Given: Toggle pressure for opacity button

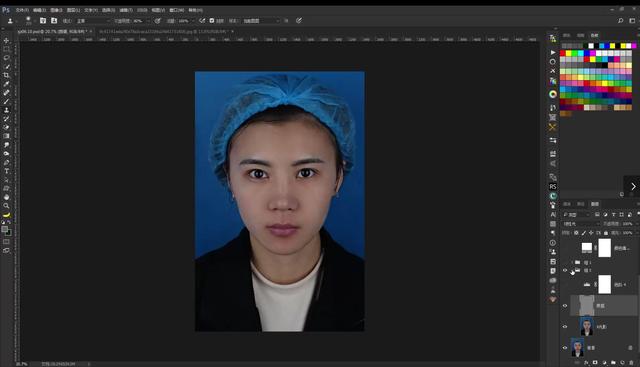Looking at the screenshot, I should pyautogui.click(x=158, y=20).
